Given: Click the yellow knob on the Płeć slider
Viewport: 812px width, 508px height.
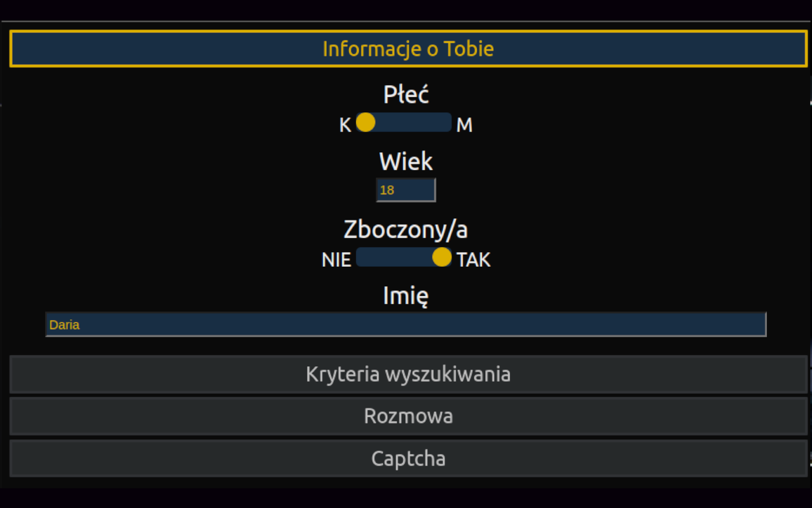Looking at the screenshot, I should [x=365, y=123].
